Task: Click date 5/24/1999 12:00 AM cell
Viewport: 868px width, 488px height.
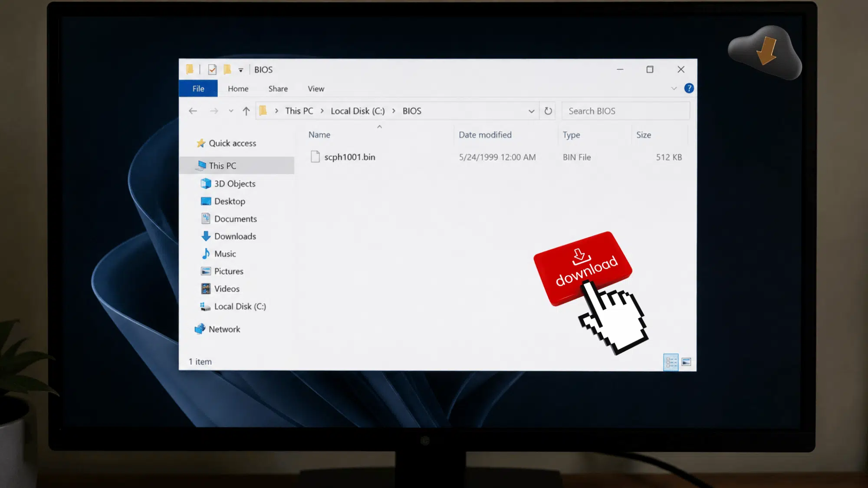Action: click(497, 157)
